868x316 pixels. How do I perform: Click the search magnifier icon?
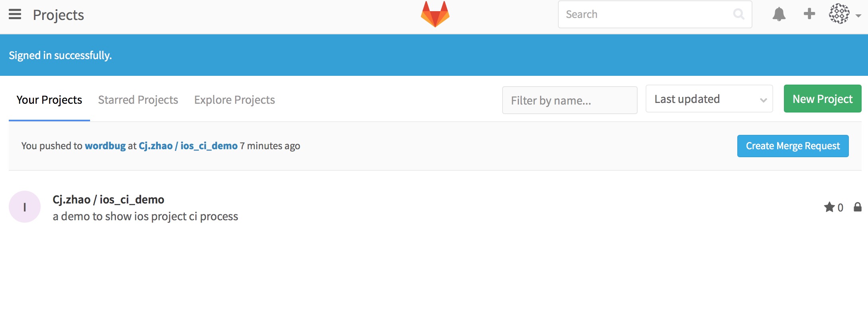739,14
